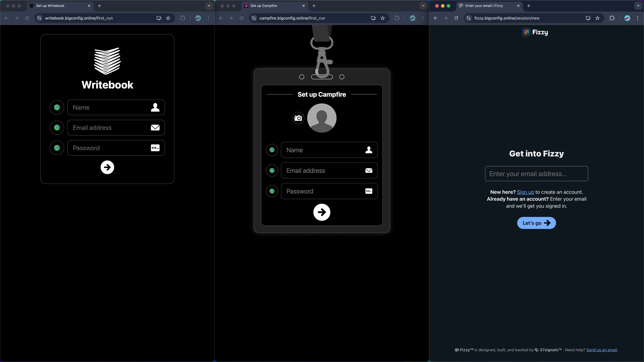This screenshot has height=362, width=644.
Task: Expand tab search dropdown in Writebook window
Action: 209,6
